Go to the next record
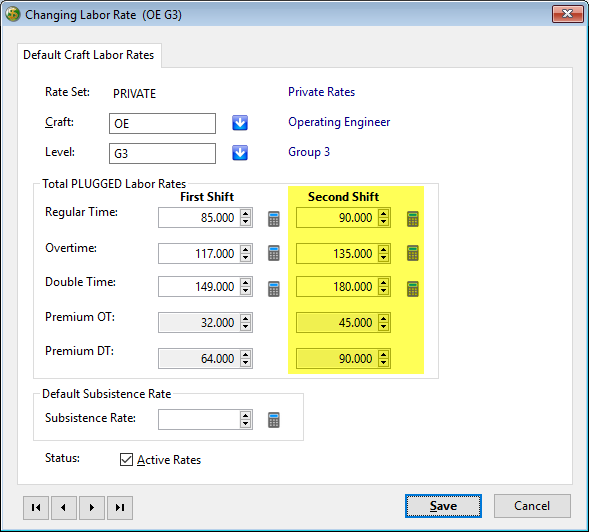 pos(92,508)
